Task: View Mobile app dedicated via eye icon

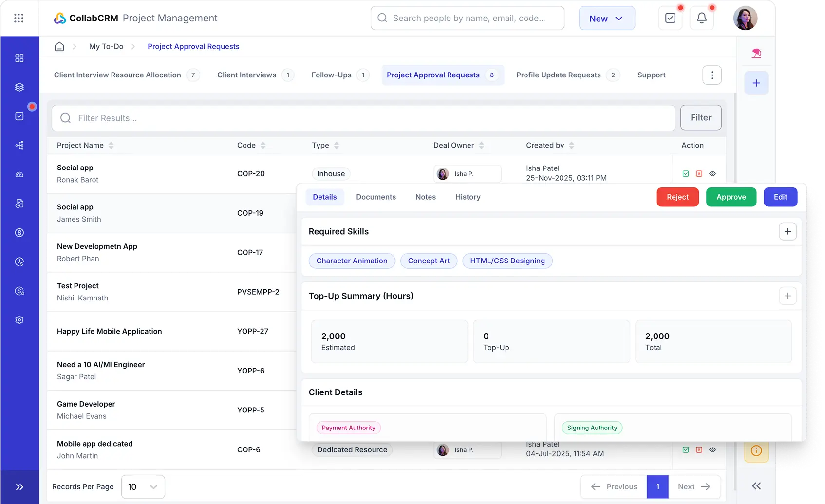Action: pos(712,450)
